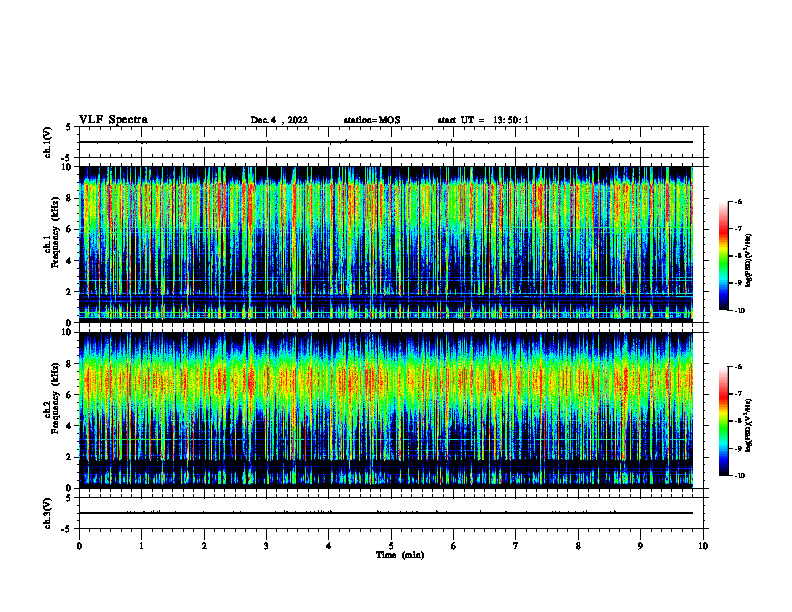The width and height of the screenshot is (792, 612).
Task: Click the time axis tick label '10'
Action: pos(703,546)
